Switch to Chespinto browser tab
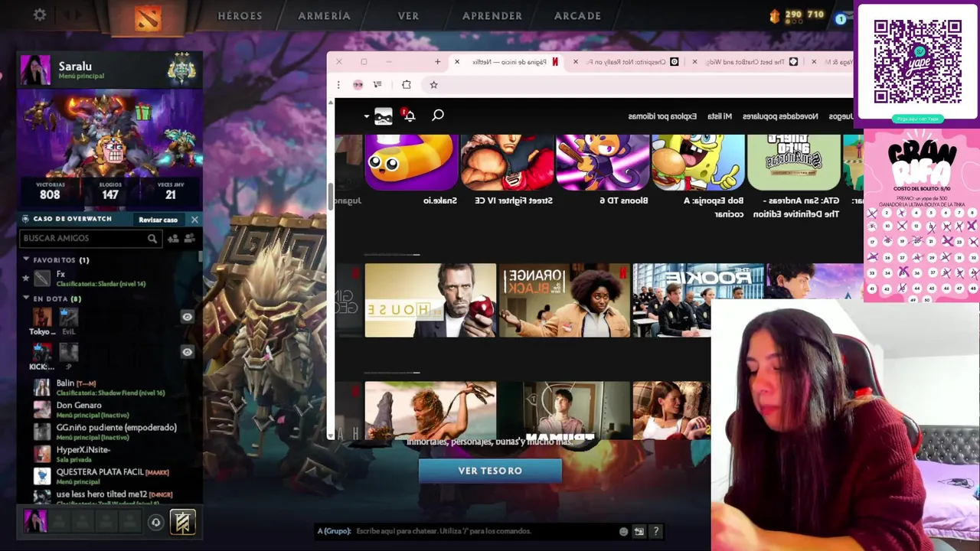Viewport: 980px width, 551px height. (628, 62)
